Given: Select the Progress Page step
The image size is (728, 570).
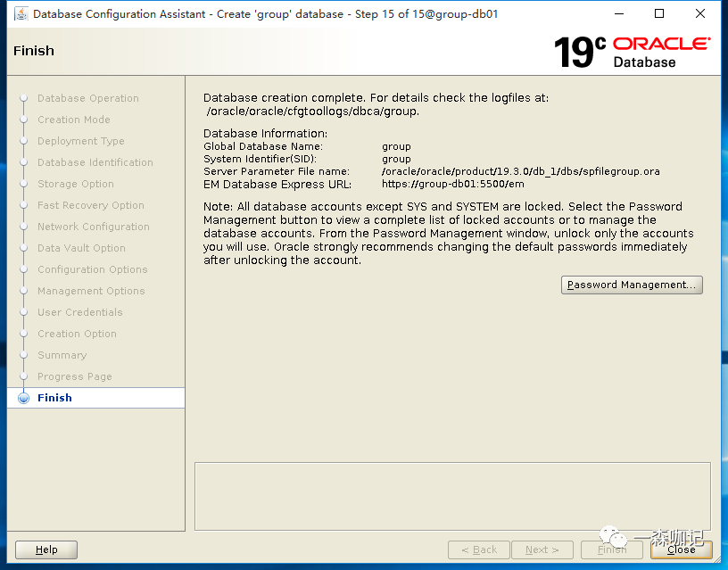Looking at the screenshot, I should pyautogui.click(x=75, y=376).
